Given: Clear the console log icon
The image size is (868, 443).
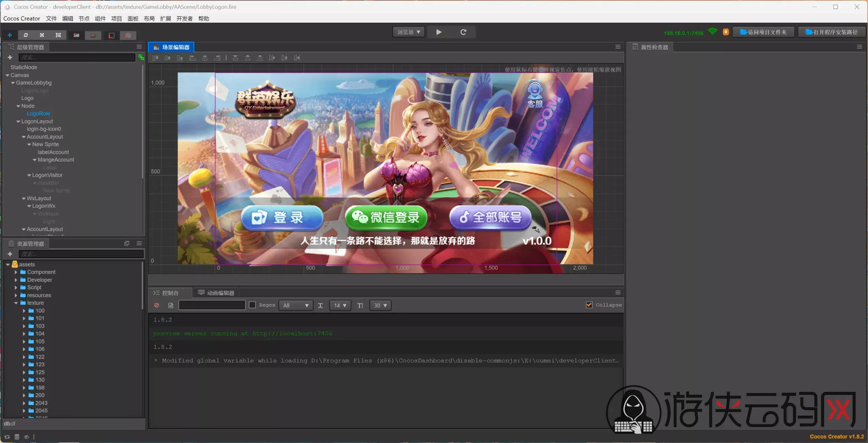Looking at the screenshot, I should point(157,305).
